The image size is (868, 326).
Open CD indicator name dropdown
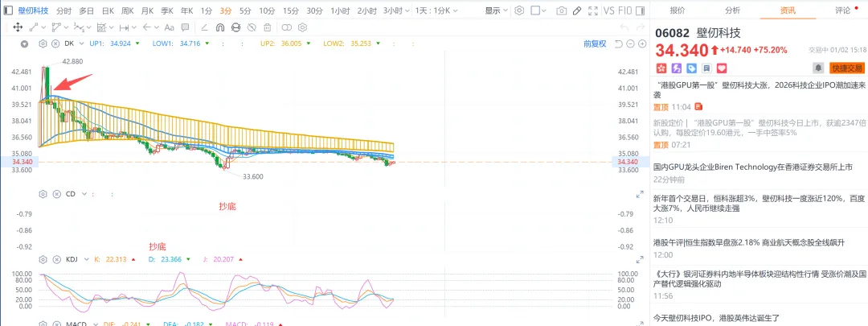point(84,194)
